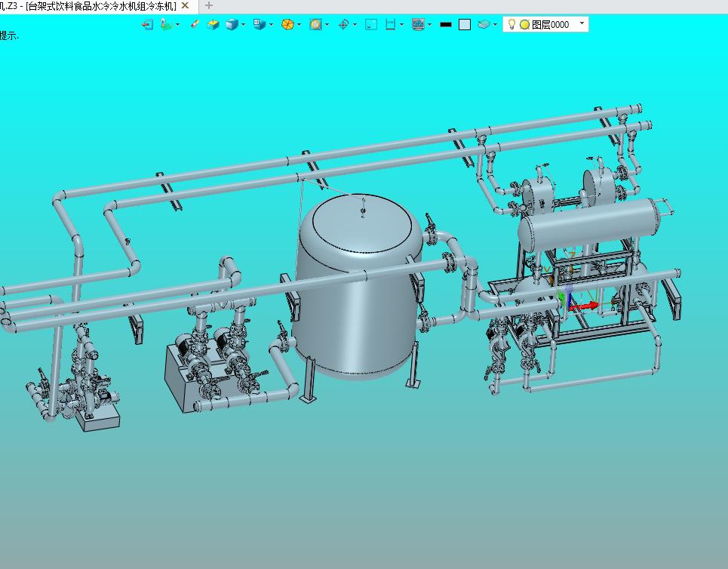Toggle the light bulb layer visibility

click(511, 24)
